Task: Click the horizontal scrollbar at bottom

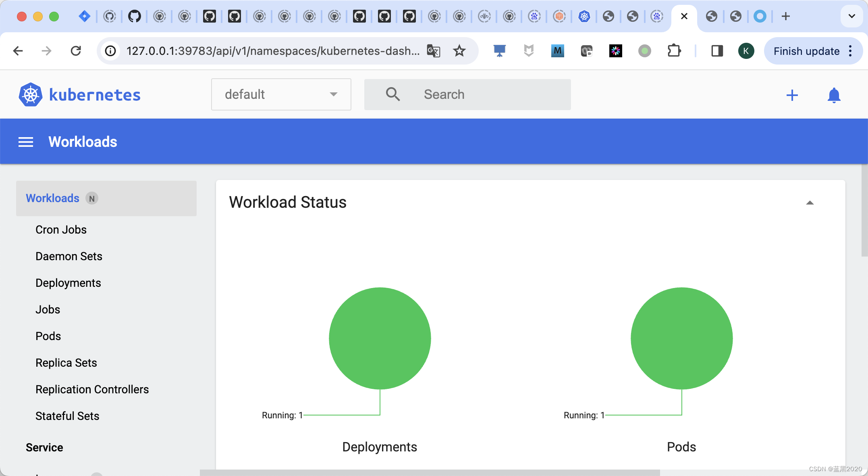Action: point(430,472)
